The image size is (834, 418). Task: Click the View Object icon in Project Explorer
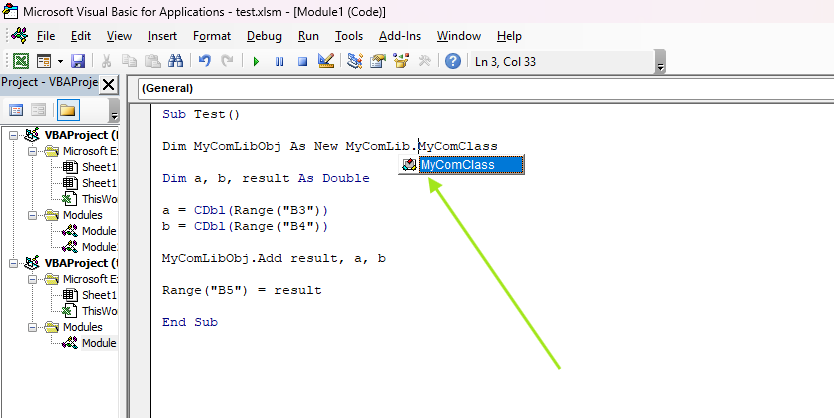(38, 111)
